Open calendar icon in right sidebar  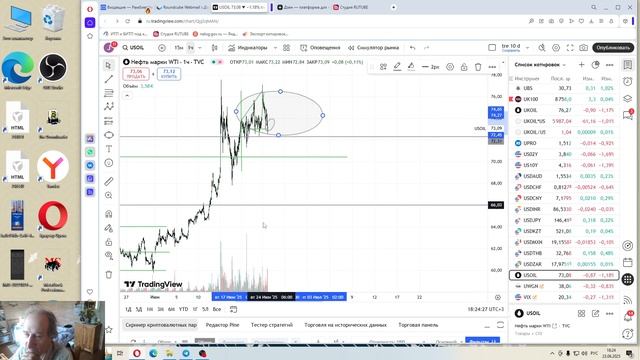point(628,262)
